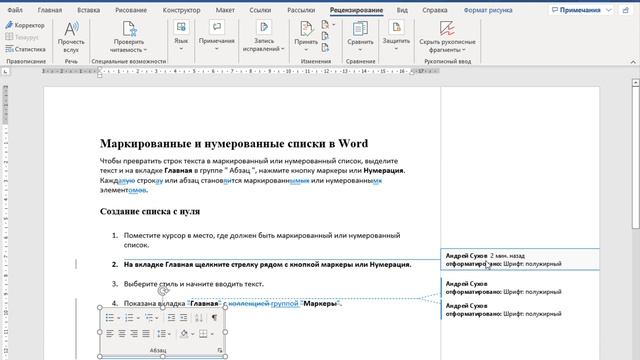Click the horizontal ruler
Screen dimensions: 640x360
tap(241, 71)
